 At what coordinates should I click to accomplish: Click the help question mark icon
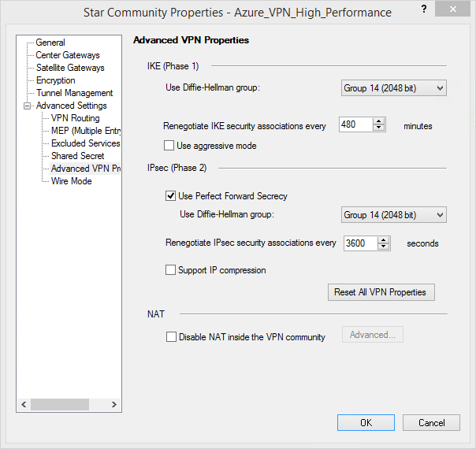tap(424, 9)
